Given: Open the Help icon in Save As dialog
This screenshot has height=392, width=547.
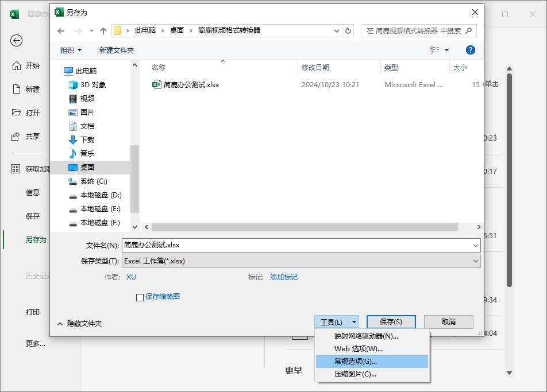Looking at the screenshot, I should pos(470,50).
